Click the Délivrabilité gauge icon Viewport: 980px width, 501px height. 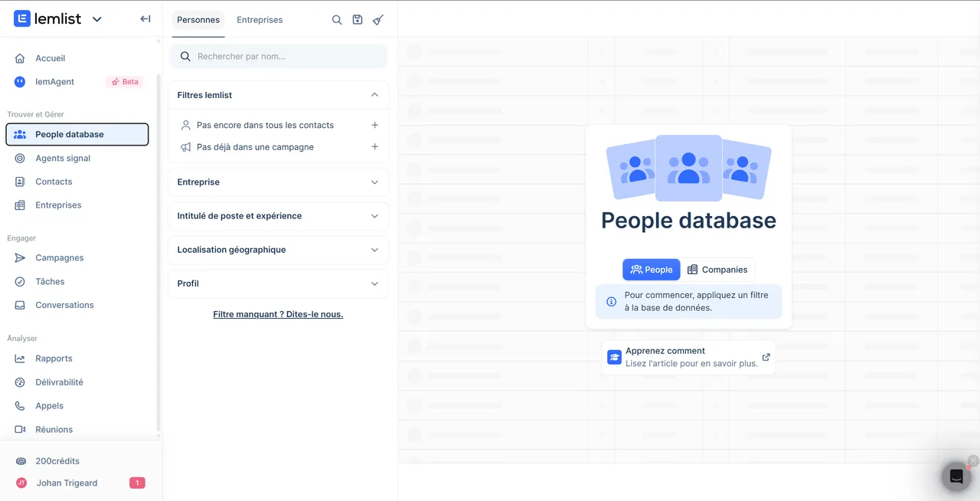tap(20, 382)
